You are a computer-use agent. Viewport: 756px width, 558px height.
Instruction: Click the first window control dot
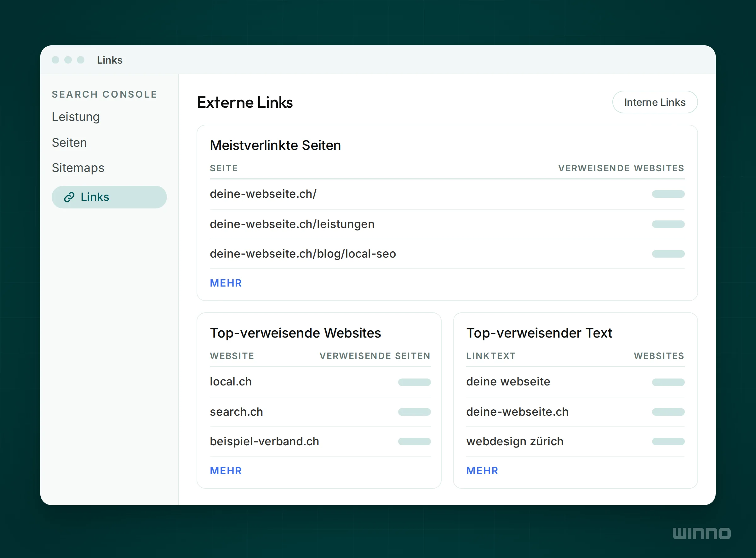55,60
